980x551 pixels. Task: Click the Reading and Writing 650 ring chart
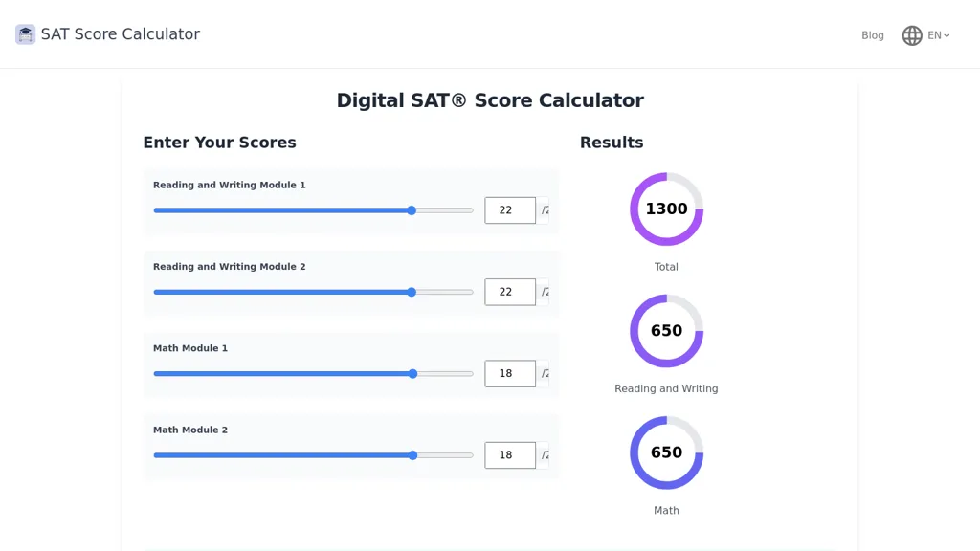click(666, 331)
